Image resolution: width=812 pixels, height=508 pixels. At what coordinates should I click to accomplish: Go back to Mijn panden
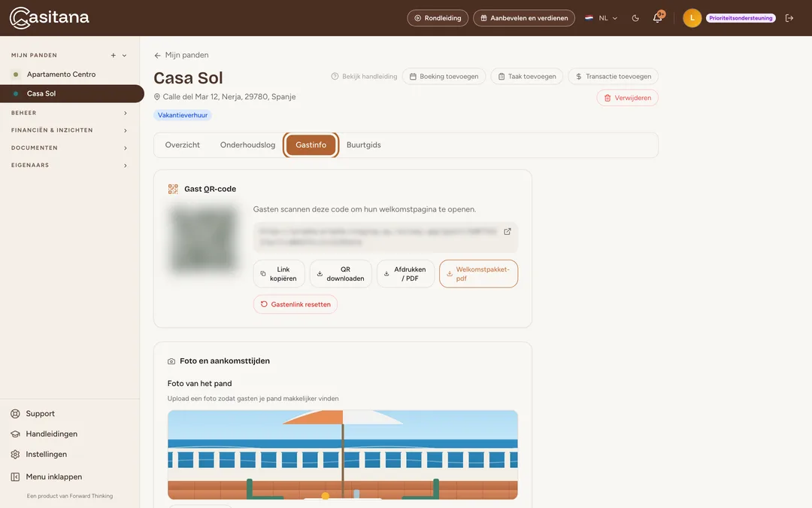click(x=181, y=56)
